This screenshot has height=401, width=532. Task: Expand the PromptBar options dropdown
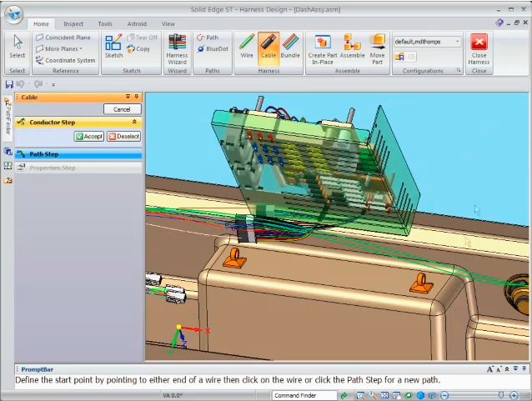515,368
